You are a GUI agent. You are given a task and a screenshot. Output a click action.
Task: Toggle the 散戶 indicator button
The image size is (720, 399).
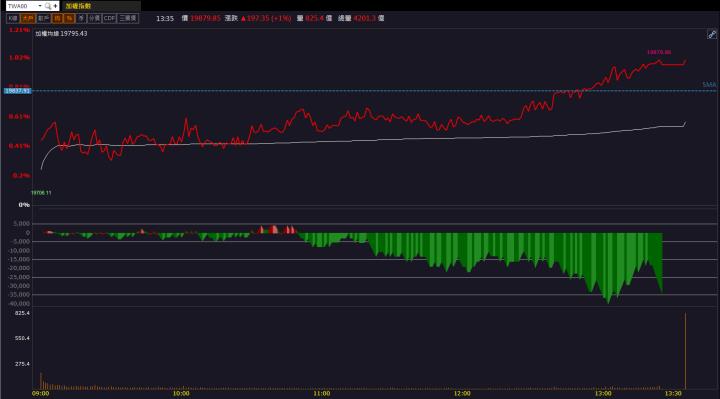point(44,18)
